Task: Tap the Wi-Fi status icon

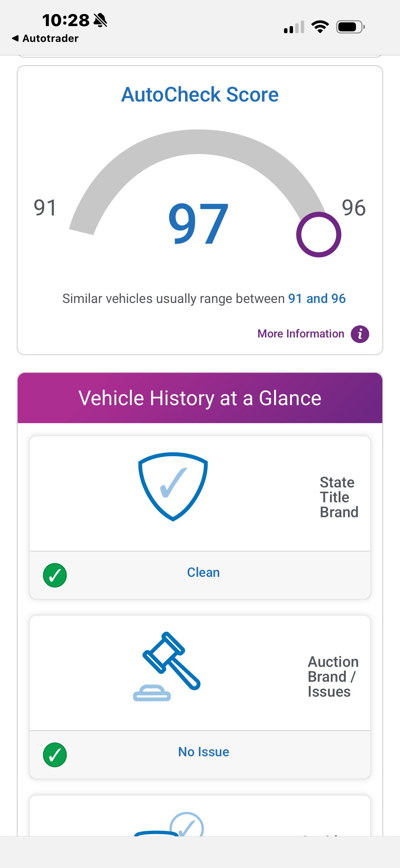Action: pos(320,27)
